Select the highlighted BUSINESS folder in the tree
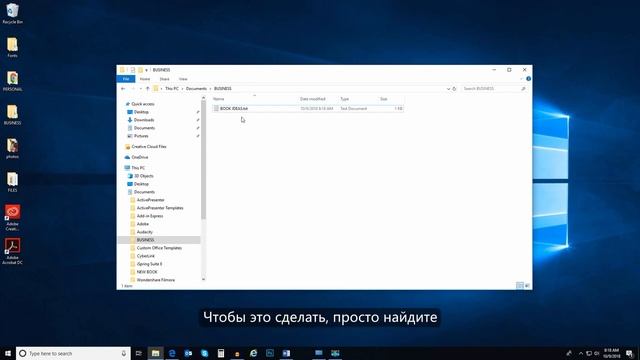The height and width of the screenshot is (360, 640). tap(159, 240)
